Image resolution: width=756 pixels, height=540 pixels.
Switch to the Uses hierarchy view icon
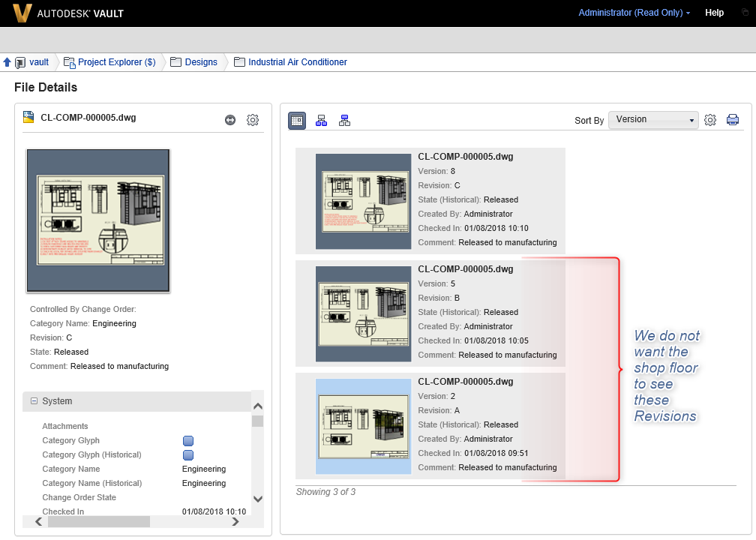[x=321, y=121]
